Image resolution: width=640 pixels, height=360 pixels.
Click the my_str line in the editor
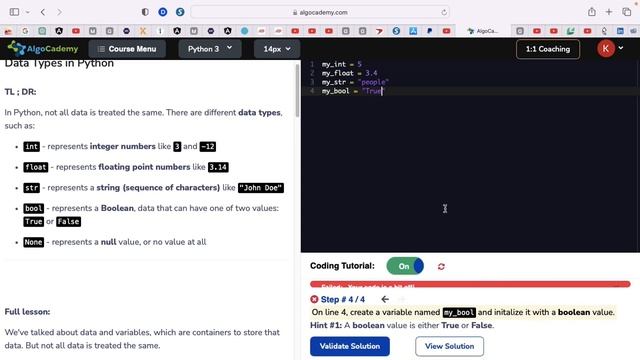click(x=355, y=82)
